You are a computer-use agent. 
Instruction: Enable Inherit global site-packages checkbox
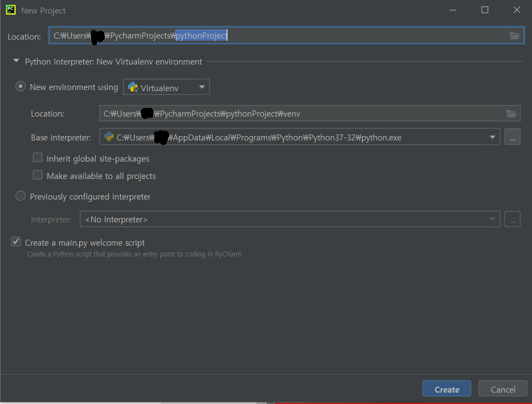click(x=38, y=157)
